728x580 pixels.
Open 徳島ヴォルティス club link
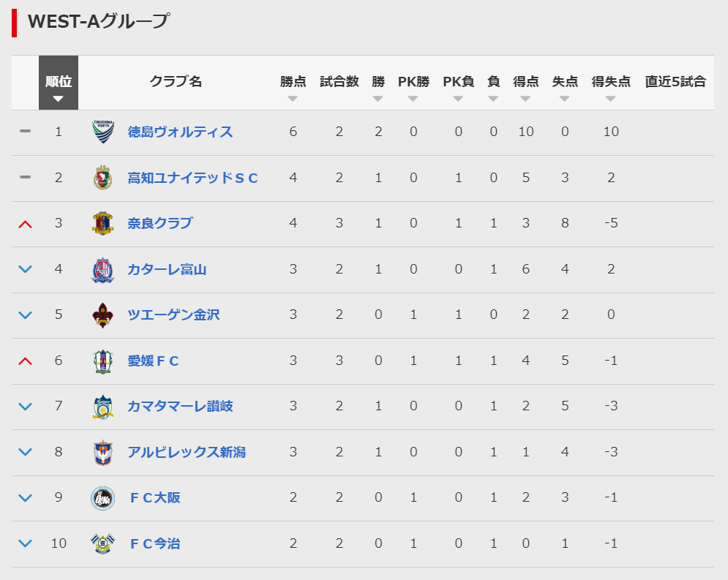click(180, 132)
